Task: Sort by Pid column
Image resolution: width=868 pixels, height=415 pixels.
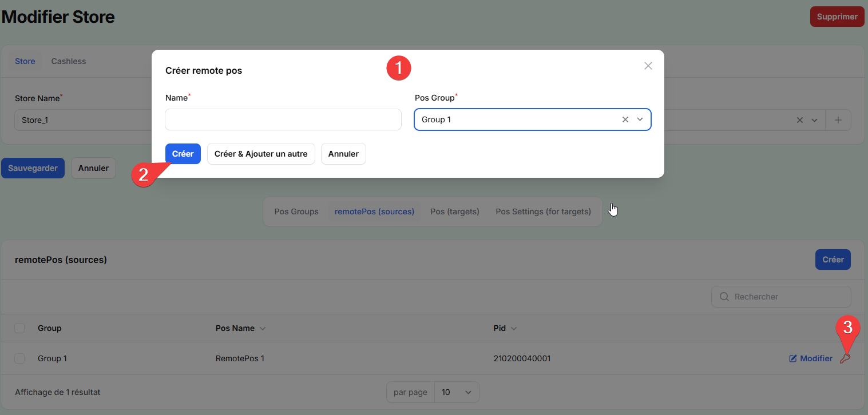Action: (x=505, y=328)
